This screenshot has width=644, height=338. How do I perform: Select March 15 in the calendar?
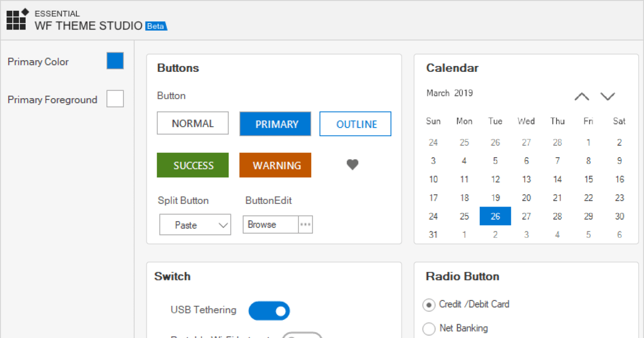click(x=589, y=179)
